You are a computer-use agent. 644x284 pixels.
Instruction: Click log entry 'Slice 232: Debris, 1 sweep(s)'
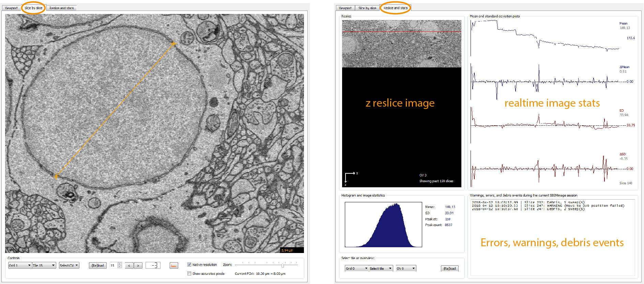pyautogui.click(x=528, y=202)
